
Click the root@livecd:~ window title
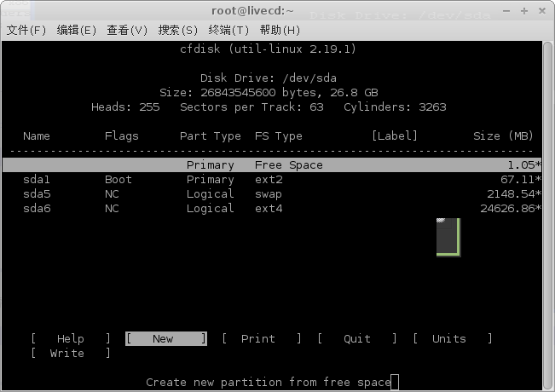pyautogui.click(x=252, y=11)
